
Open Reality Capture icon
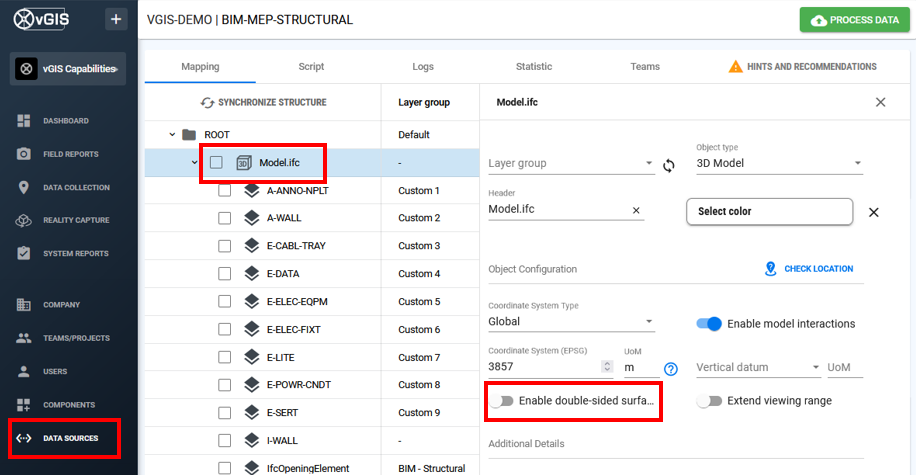(x=23, y=220)
